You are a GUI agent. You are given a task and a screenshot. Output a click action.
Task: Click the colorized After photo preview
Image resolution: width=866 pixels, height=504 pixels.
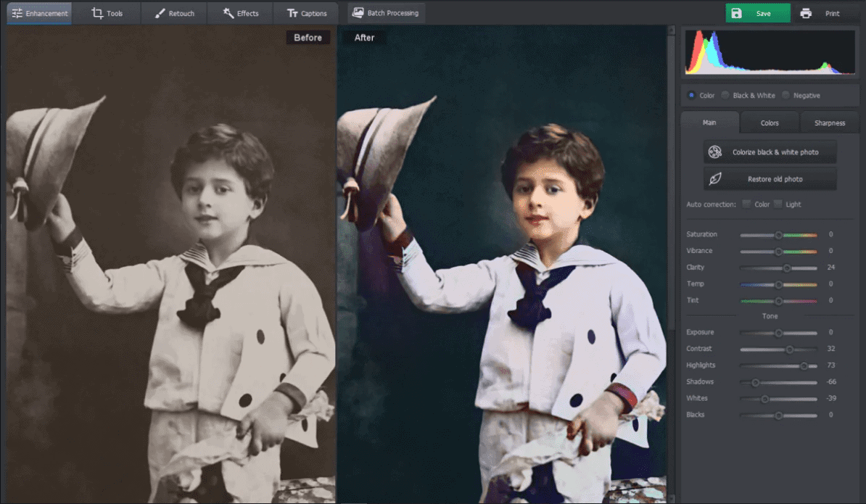click(501, 264)
